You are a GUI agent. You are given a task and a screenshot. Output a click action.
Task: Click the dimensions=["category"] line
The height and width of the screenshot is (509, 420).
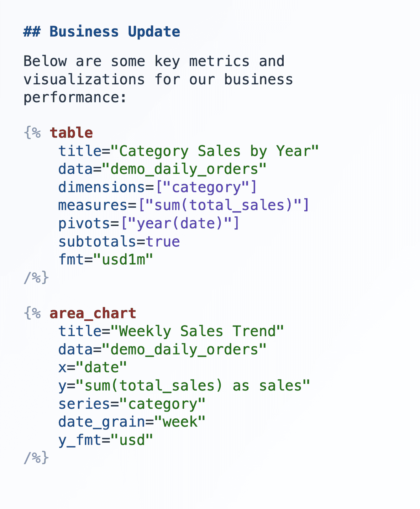coord(157,187)
